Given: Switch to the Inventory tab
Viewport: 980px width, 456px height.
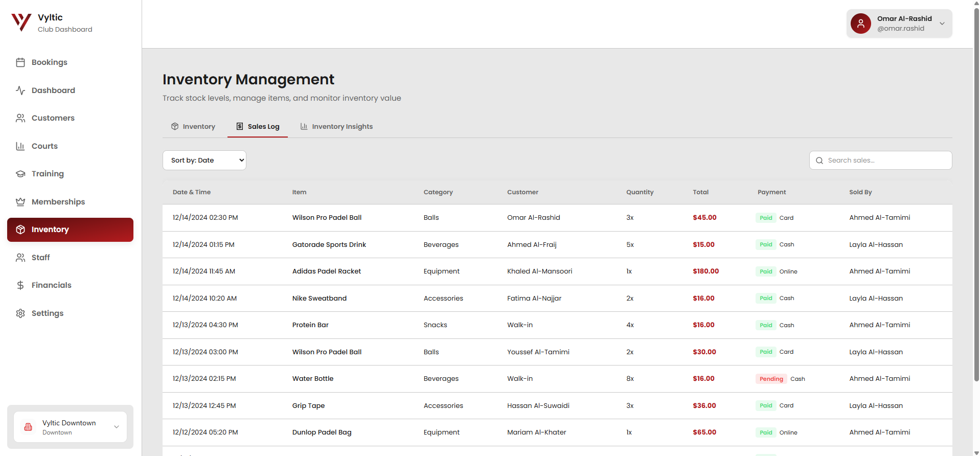Looking at the screenshot, I should 193,127.
